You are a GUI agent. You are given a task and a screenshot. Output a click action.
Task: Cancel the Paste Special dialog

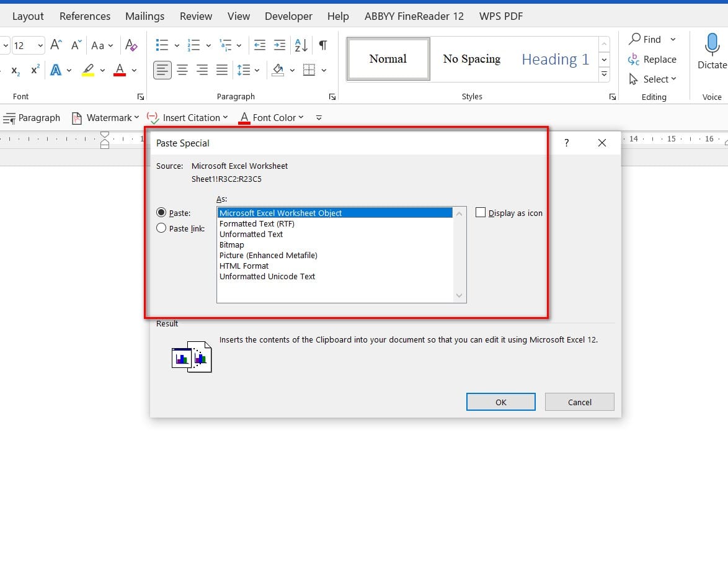pyautogui.click(x=579, y=402)
